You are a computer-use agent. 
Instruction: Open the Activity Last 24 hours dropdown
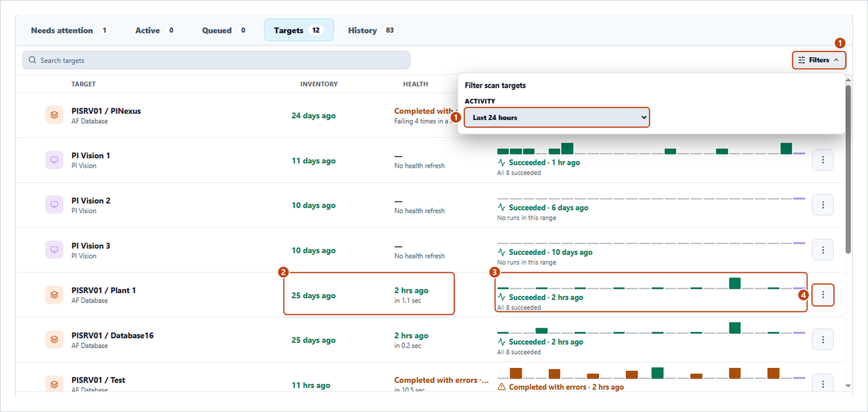pyautogui.click(x=557, y=117)
